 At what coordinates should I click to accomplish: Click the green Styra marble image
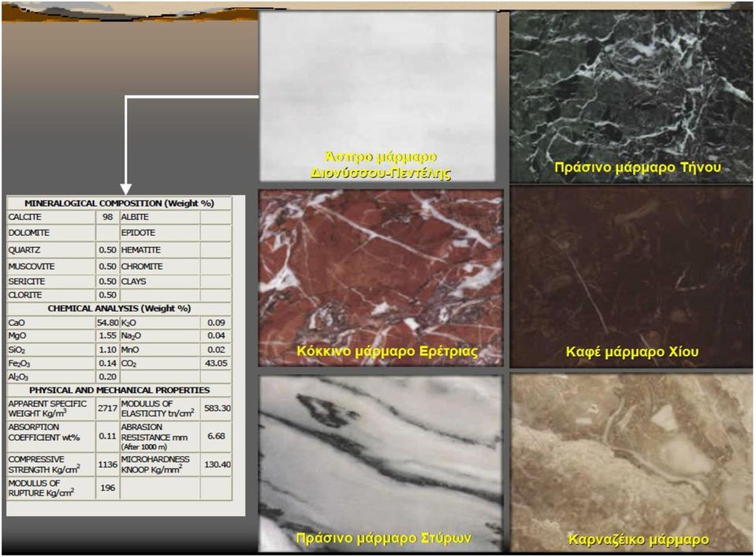tap(381, 463)
